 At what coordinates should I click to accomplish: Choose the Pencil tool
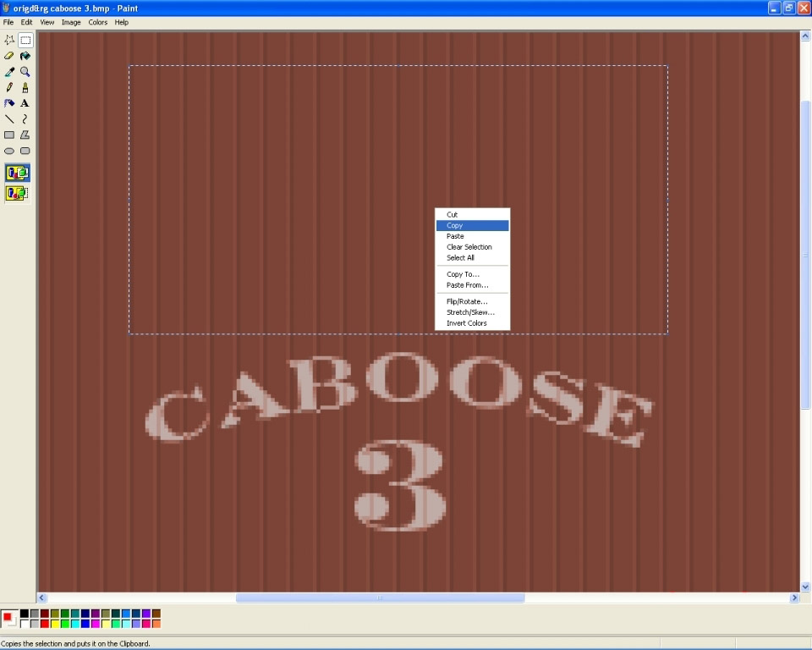point(9,88)
